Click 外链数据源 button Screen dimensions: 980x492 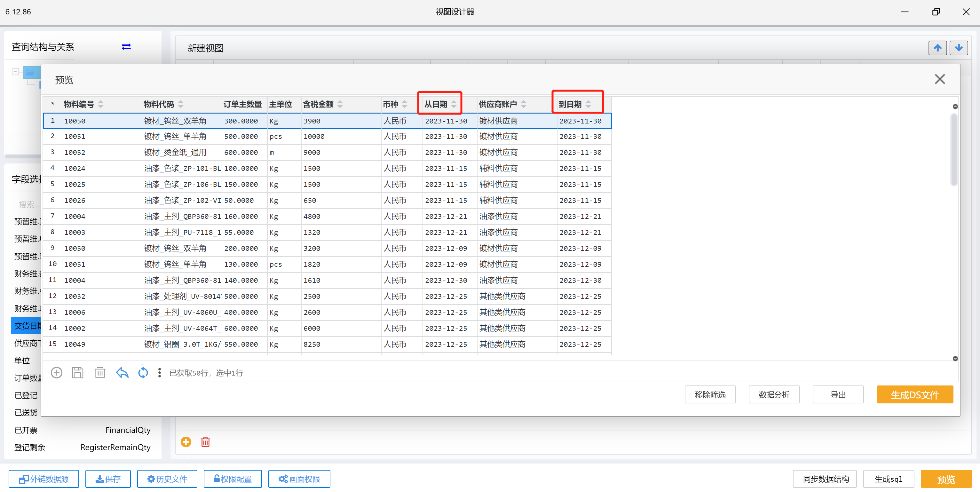click(44, 479)
